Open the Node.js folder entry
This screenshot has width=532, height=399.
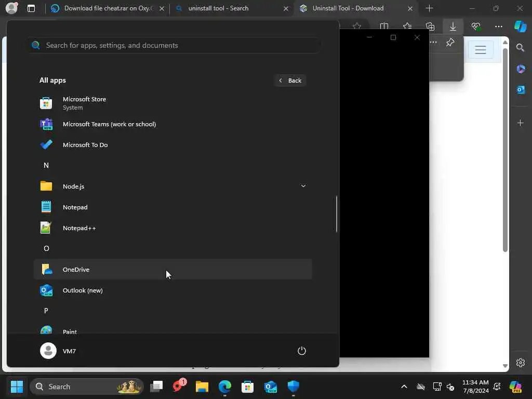[x=172, y=187]
